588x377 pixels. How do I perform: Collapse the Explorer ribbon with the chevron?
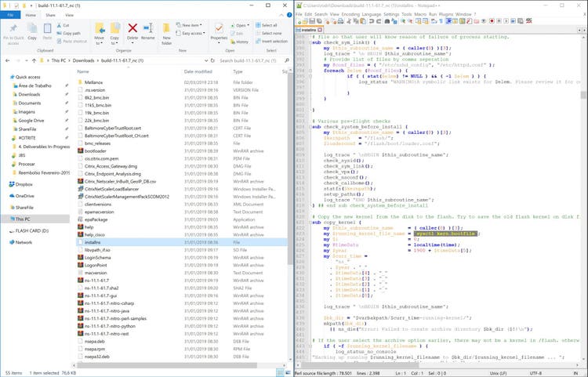[x=281, y=15]
